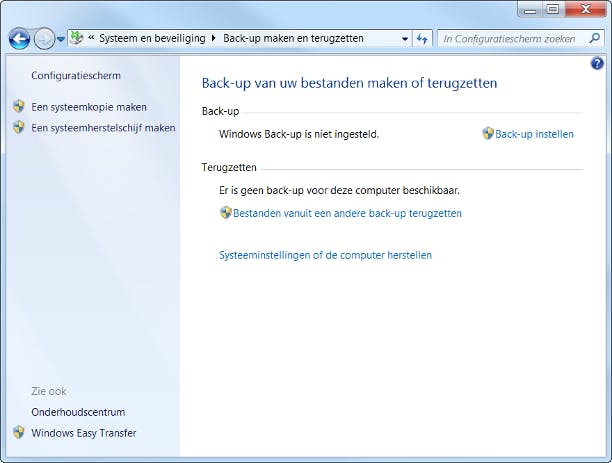Click the Back-up section header

pos(220,112)
